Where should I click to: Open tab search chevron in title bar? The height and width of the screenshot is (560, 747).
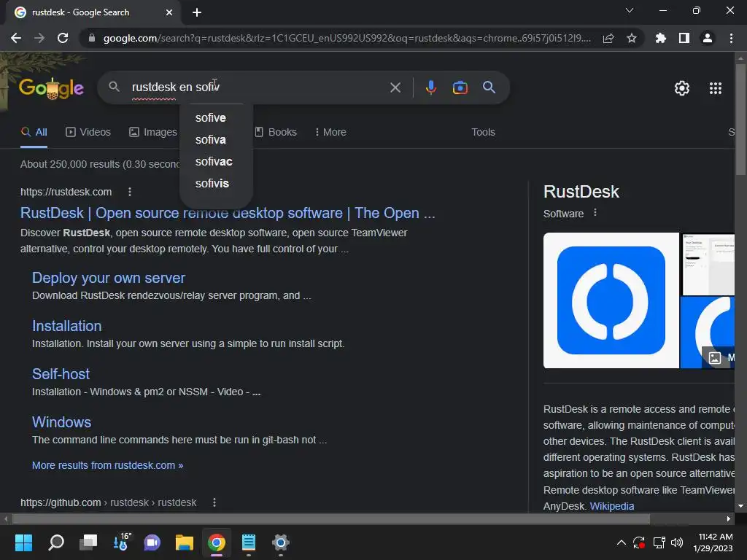point(630,10)
